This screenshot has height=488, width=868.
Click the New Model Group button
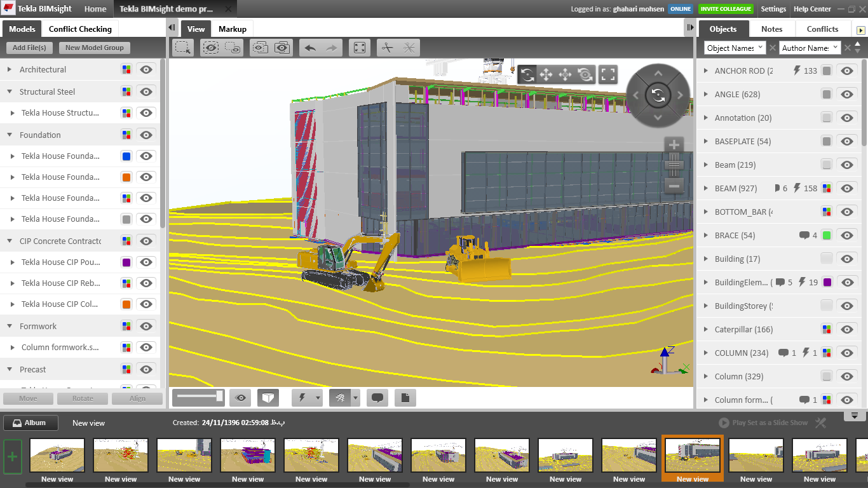tap(95, 48)
